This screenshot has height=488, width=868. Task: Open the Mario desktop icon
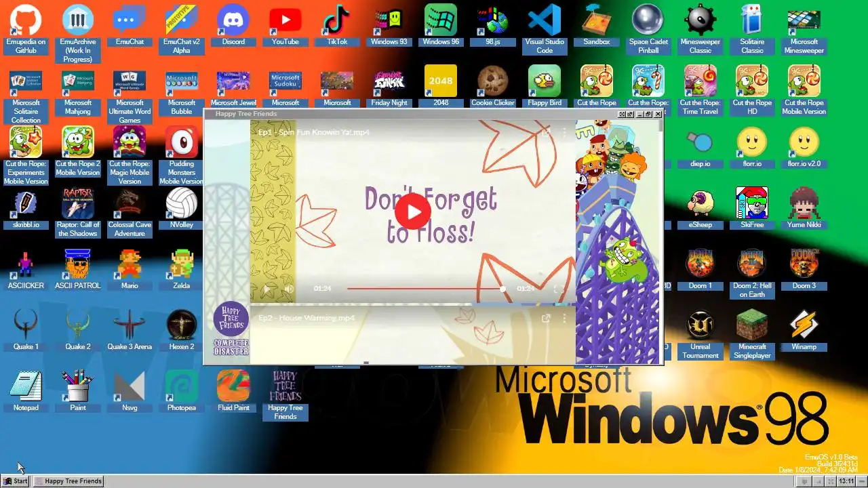130,269
